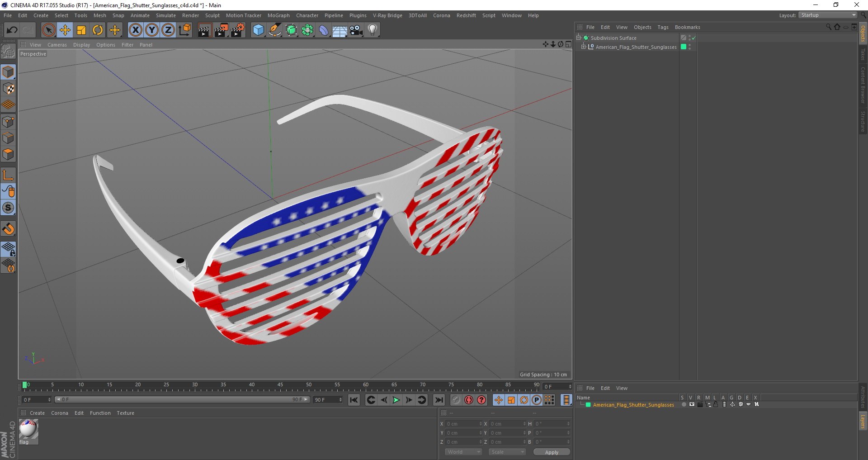Screen dimensions: 868x460
Task: Open the World coordinate dropdown
Action: (x=463, y=452)
